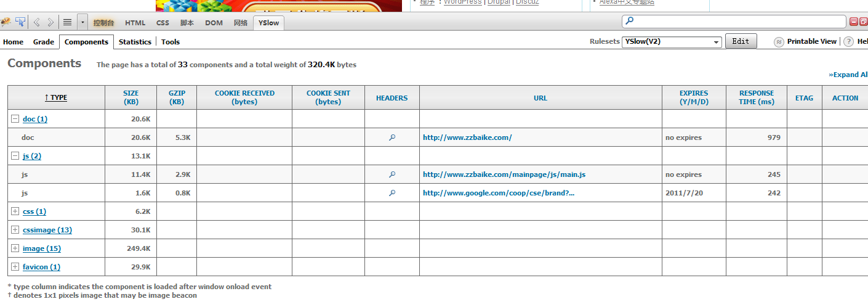Click the search magnifier icon in the search box
The height and width of the screenshot is (307, 868).
point(629,22)
